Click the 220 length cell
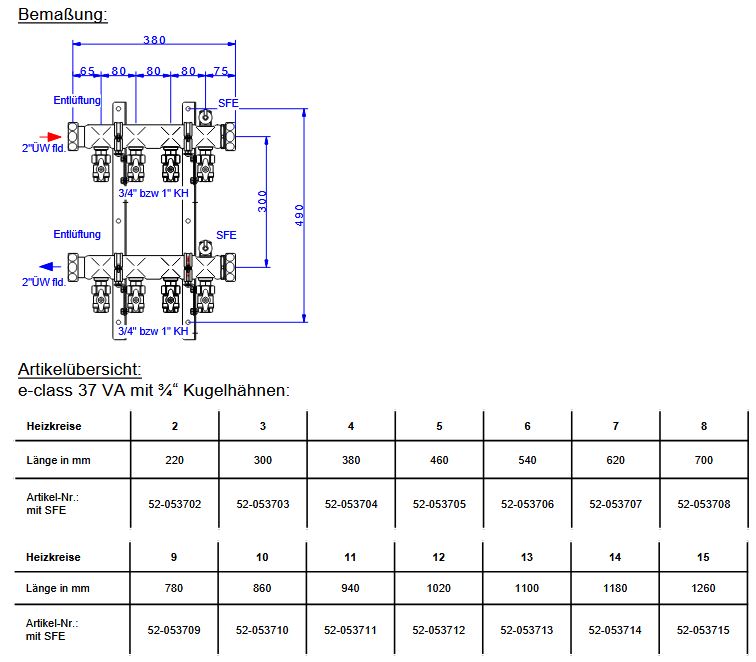 click(175, 461)
